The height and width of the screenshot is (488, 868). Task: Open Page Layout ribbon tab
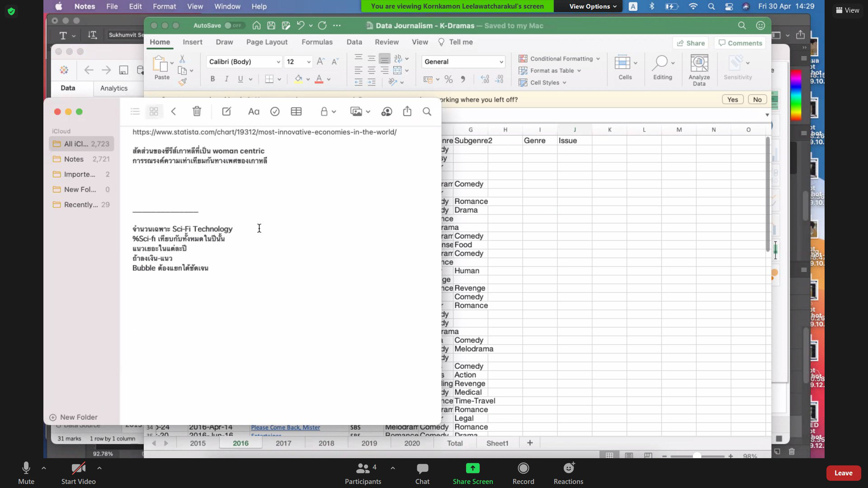coord(267,42)
